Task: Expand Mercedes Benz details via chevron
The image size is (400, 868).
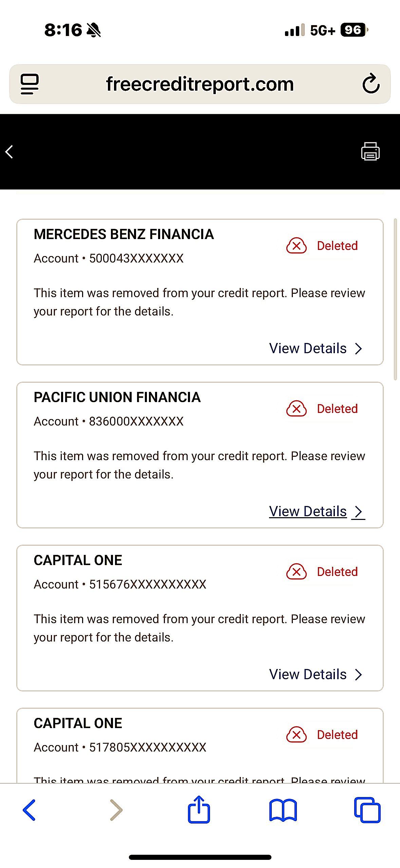Action: pyautogui.click(x=359, y=349)
